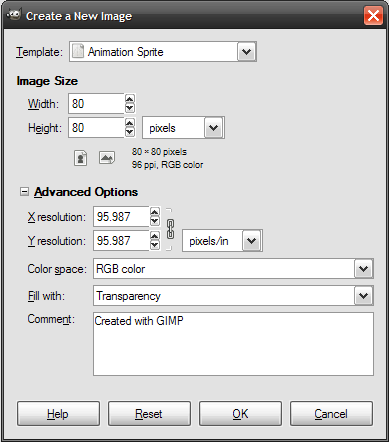Increase Height with up arrow
The width and height of the screenshot is (389, 442).
click(x=130, y=123)
